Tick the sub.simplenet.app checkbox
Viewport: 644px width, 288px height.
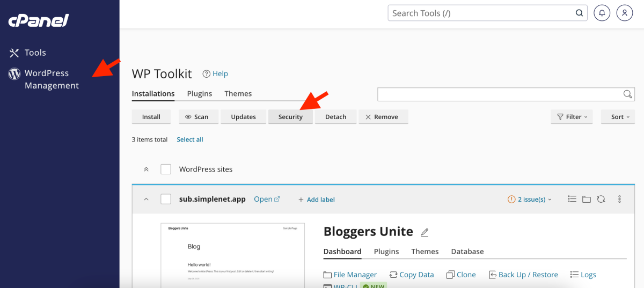(x=166, y=199)
